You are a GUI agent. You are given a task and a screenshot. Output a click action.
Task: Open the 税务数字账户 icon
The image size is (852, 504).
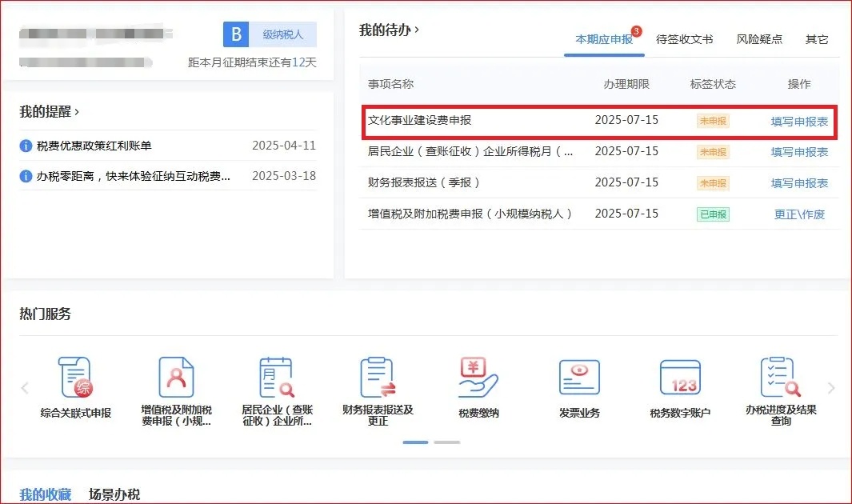pos(680,378)
